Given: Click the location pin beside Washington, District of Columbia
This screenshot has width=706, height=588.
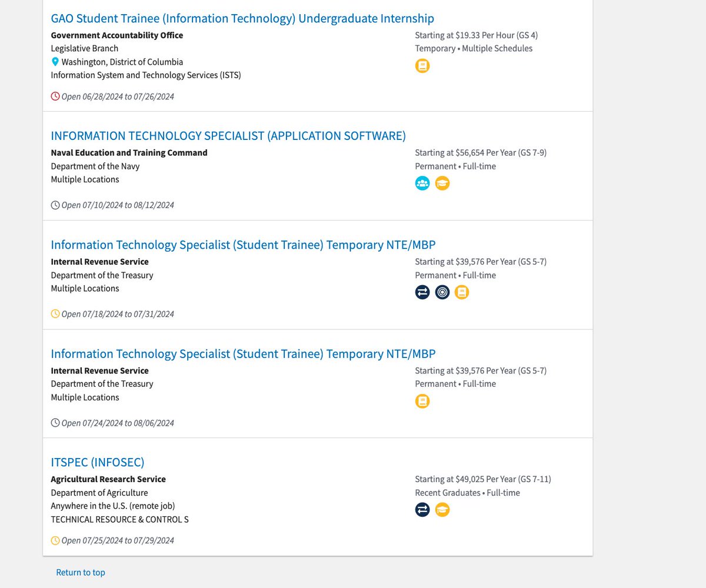Looking at the screenshot, I should pos(55,62).
